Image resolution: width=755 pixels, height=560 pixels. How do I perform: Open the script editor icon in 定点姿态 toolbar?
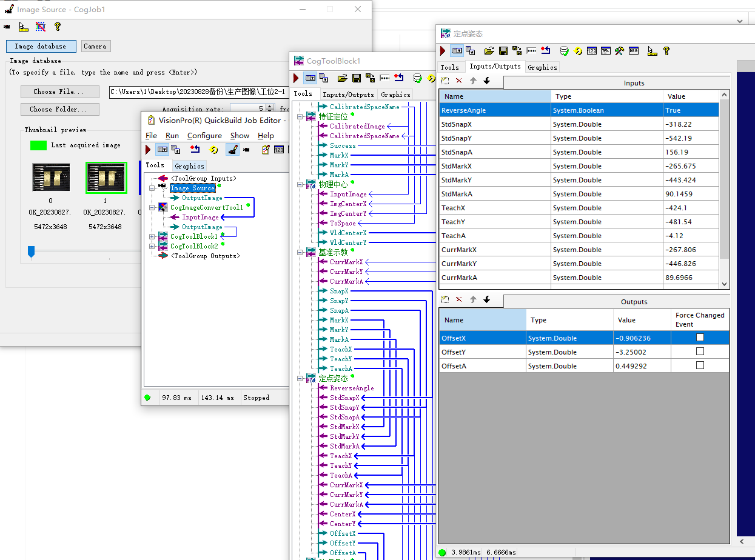click(x=605, y=51)
